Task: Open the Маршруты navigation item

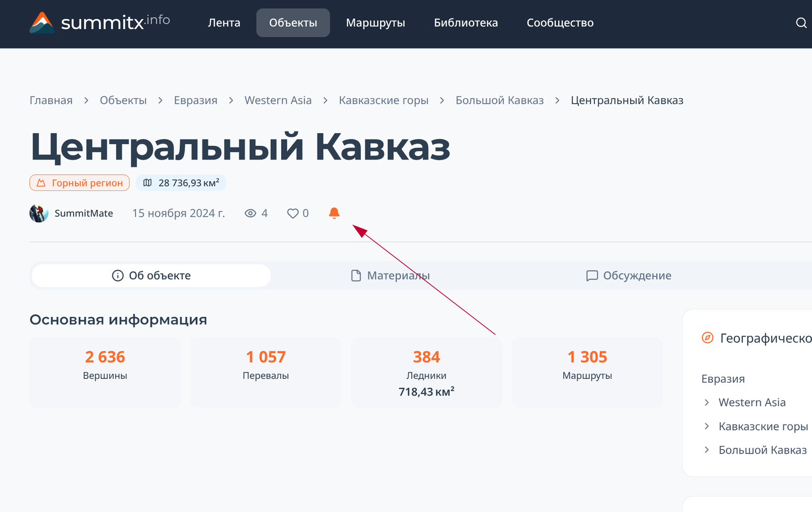Action: point(375,23)
